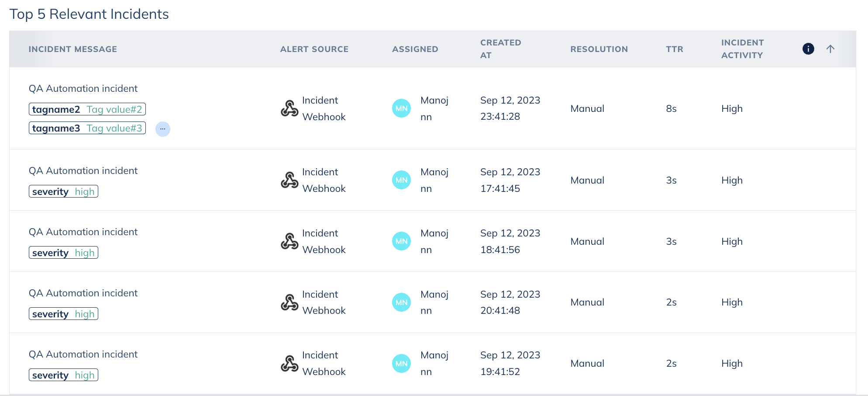The width and height of the screenshot is (868, 396).
Task: Open the first QA Automation incident
Action: click(83, 88)
